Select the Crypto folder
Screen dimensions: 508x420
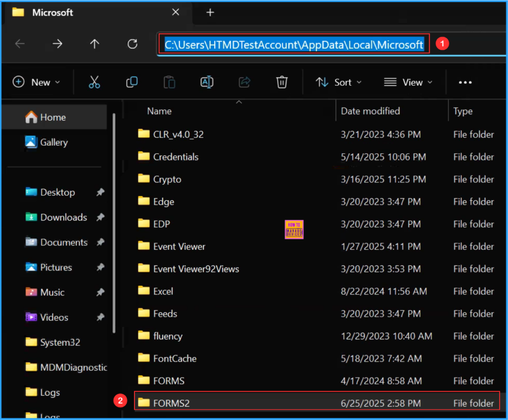point(317,179)
